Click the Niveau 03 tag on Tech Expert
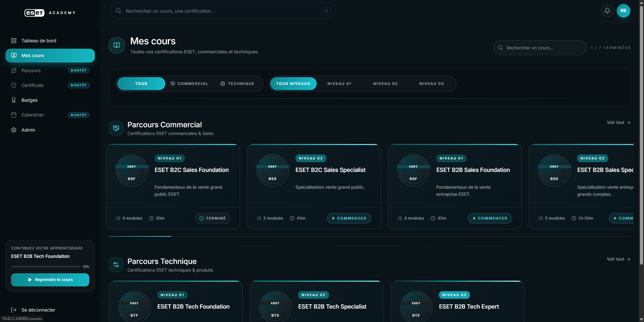The width and height of the screenshot is (644, 322). (454, 295)
